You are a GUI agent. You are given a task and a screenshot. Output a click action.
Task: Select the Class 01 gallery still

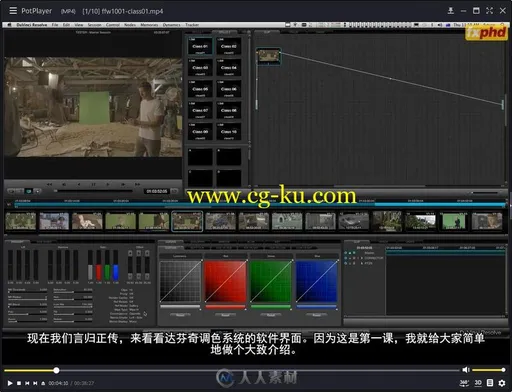[x=200, y=46]
